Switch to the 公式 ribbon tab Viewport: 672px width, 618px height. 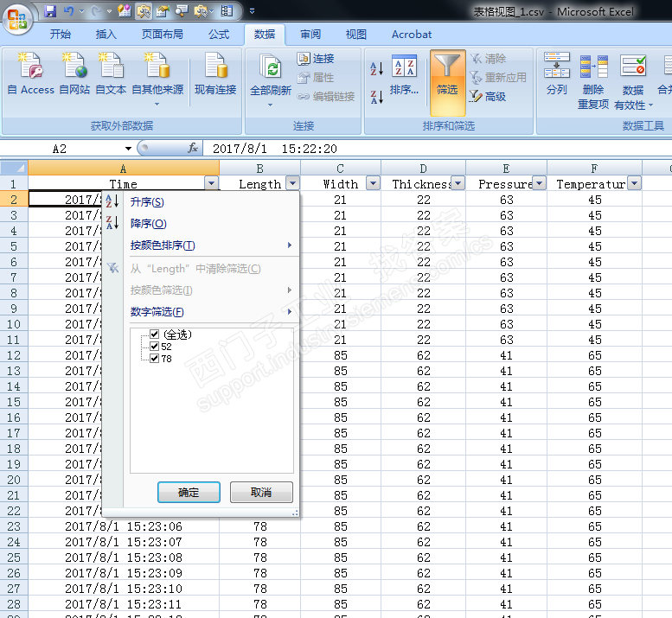[219, 35]
